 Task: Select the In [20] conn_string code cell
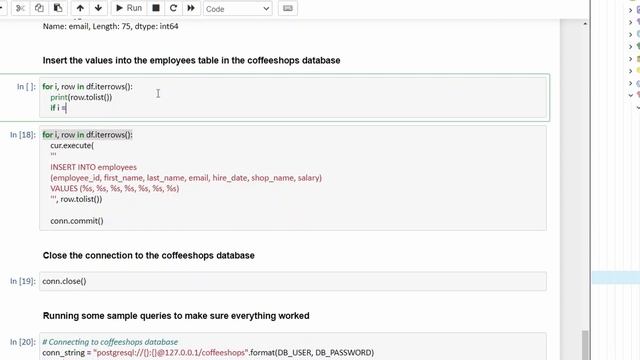[x=293, y=347]
